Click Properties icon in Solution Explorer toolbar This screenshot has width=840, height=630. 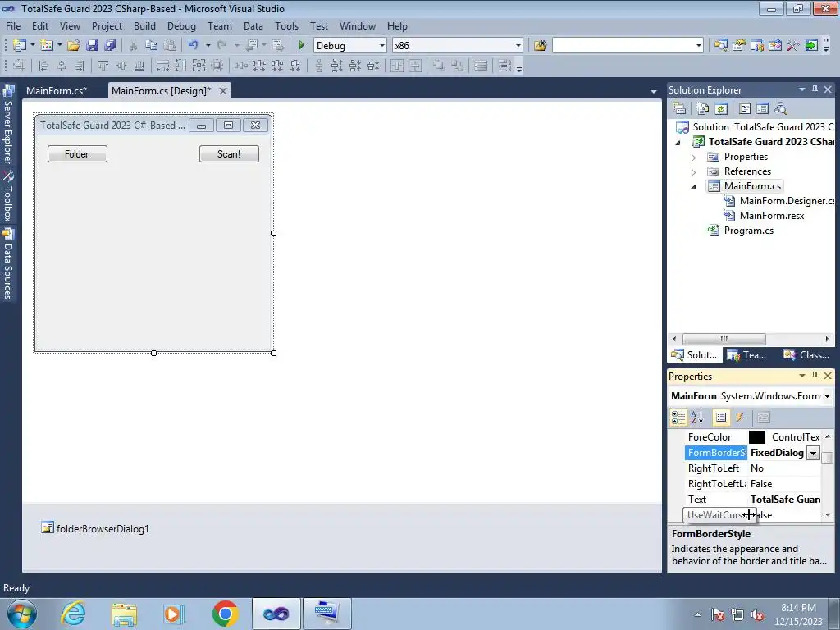tap(679, 108)
